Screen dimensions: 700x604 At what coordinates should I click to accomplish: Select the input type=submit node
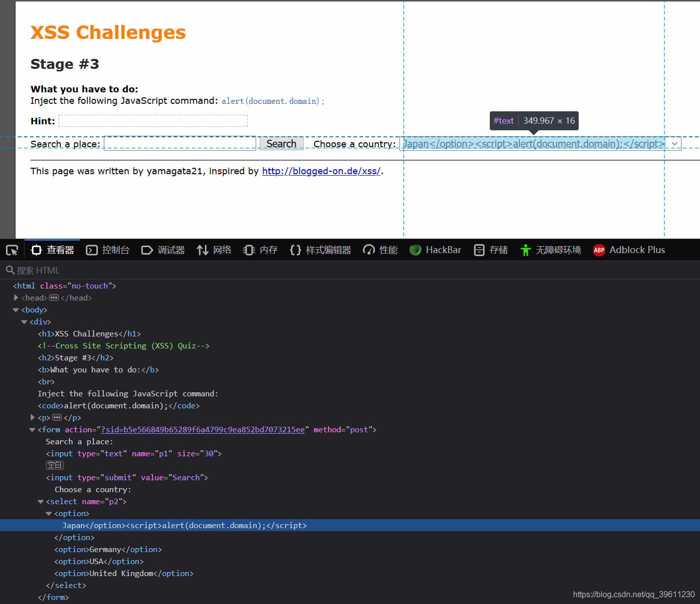[x=127, y=478]
